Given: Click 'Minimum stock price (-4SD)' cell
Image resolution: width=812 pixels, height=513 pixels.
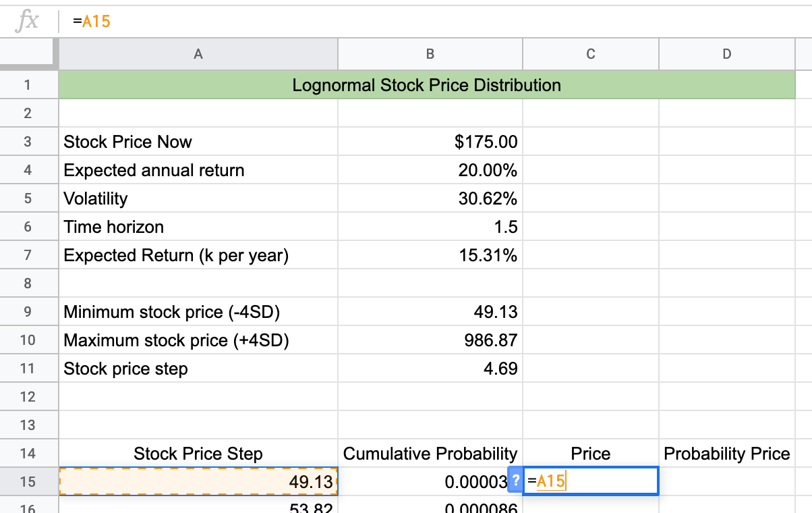Looking at the screenshot, I should (x=198, y=312).
